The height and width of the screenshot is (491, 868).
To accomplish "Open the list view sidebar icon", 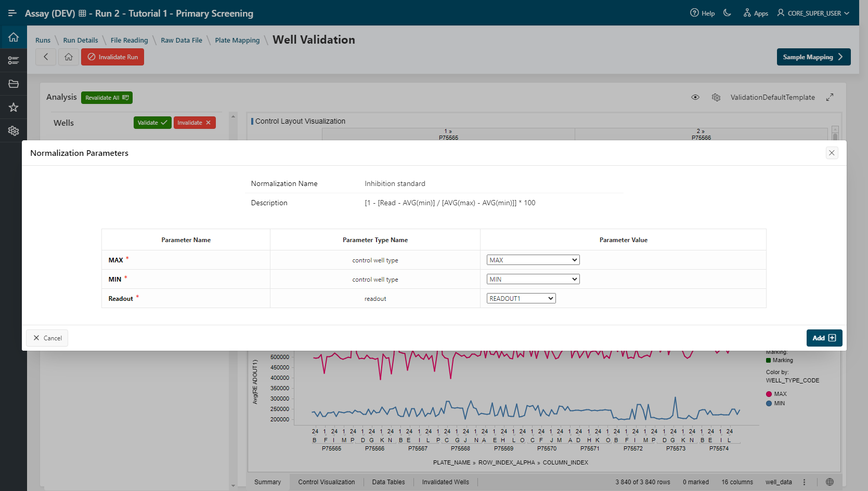I will tap(14, 60).
